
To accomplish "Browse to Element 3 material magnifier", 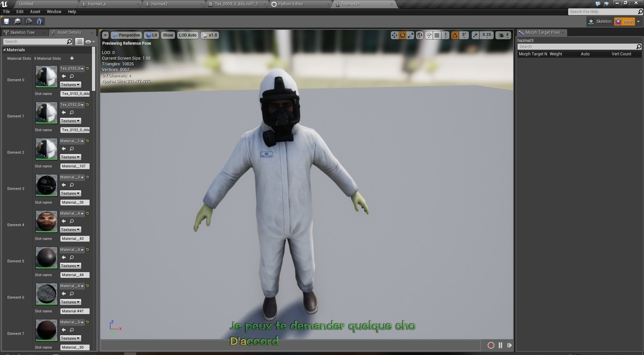I will point(71,185).
